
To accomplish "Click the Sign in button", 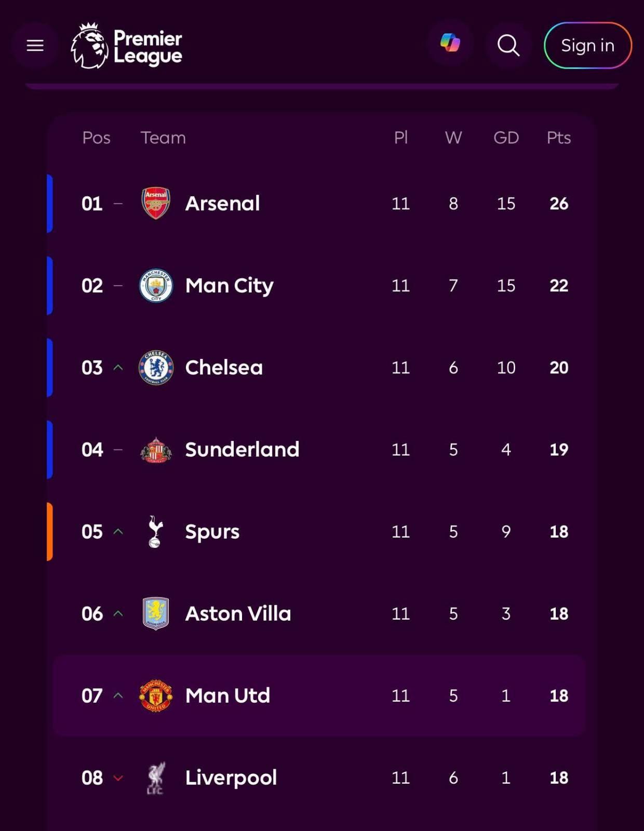I will [587, 46].
